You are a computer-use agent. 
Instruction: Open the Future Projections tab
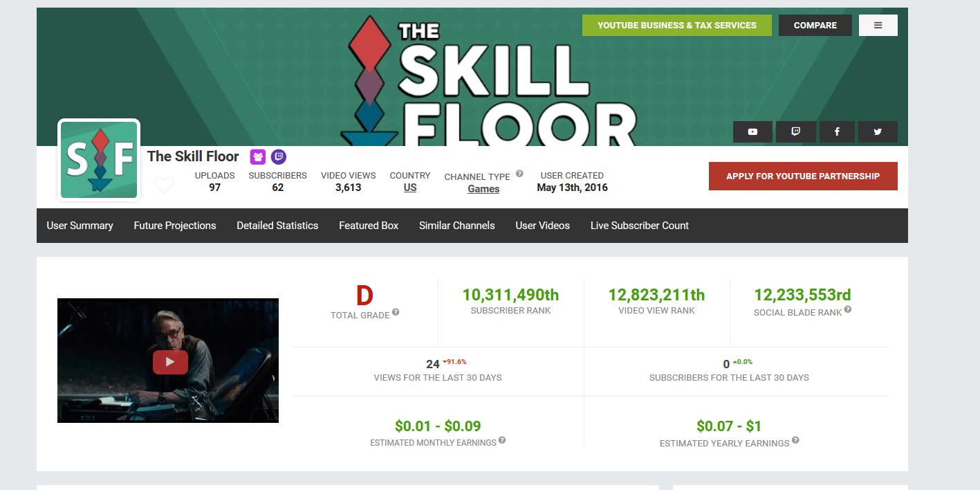tap(175, 226)
